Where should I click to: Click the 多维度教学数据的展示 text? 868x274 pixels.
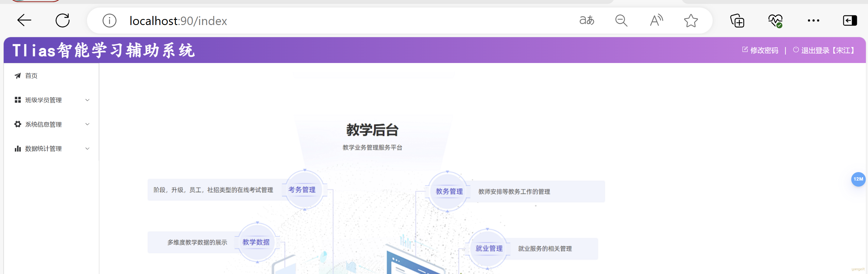click(197, 242)
